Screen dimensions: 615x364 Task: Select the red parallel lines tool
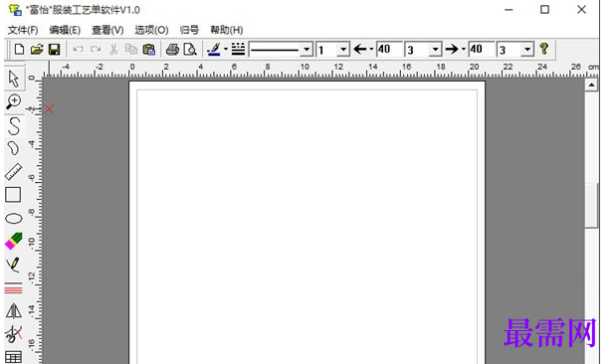point(13,289)
